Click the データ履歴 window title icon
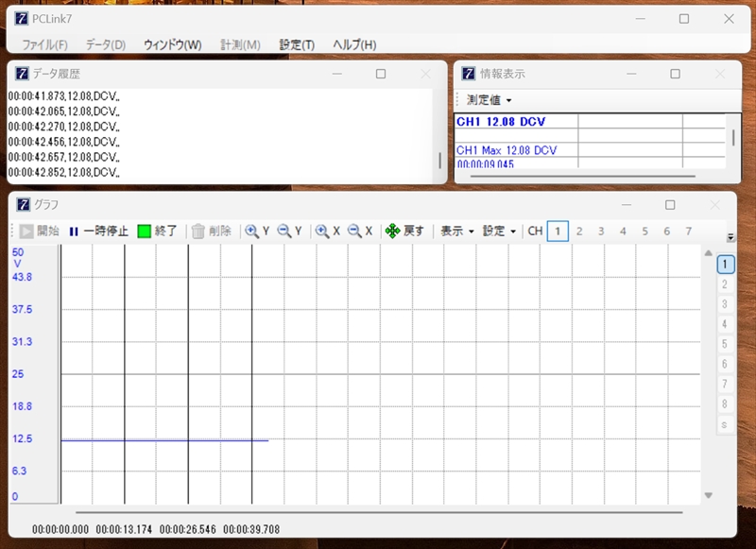This screenshot has height=549, width=756. click(x=22, y=74)
